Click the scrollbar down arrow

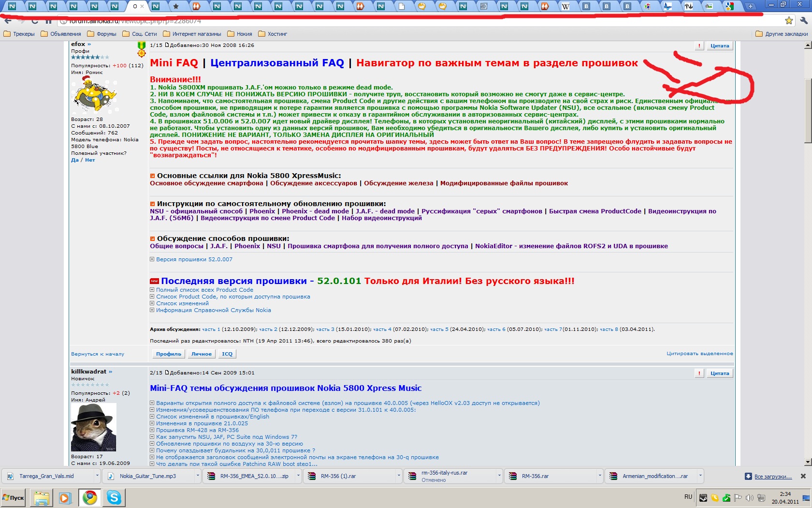point(808,462)
